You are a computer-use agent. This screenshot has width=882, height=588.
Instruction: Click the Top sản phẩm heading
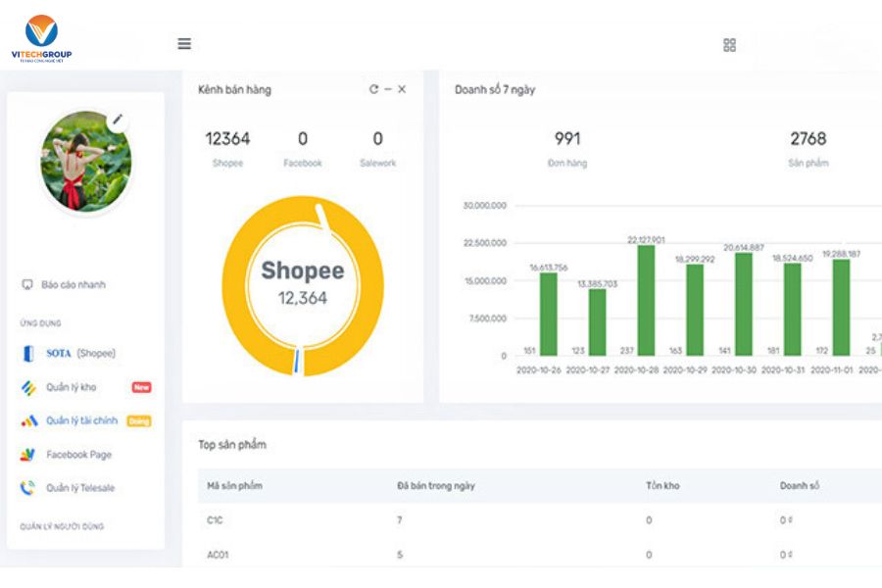point(232,445)
